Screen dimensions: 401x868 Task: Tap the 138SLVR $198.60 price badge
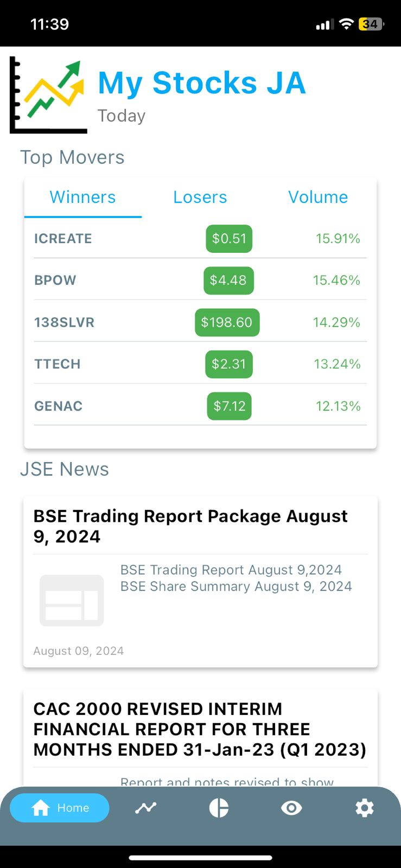[x=227, y=322]
